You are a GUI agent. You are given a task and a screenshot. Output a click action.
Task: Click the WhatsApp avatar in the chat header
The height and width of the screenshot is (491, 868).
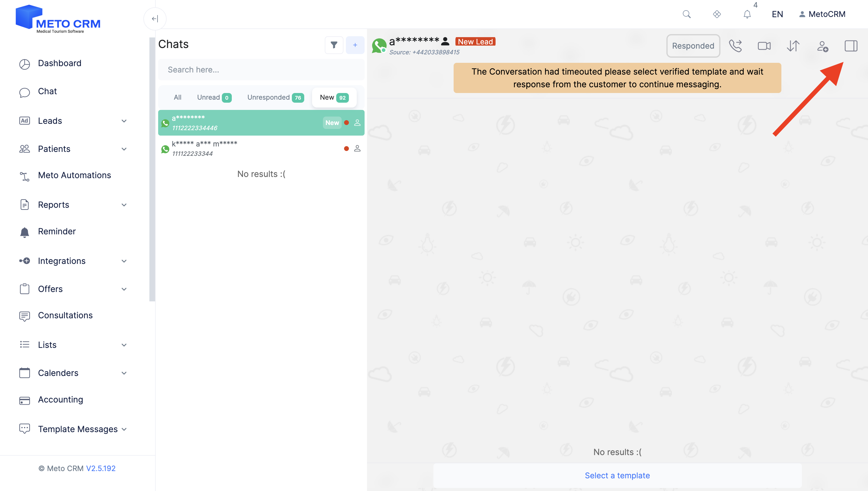coord(379,46)
